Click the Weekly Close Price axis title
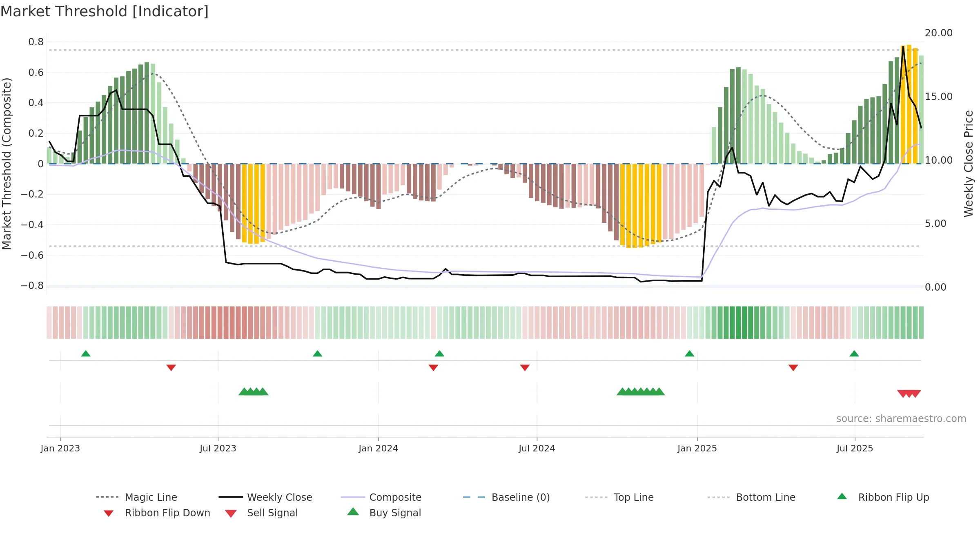Viewport: 980px width, 551px height. click(x=969, y=164)
